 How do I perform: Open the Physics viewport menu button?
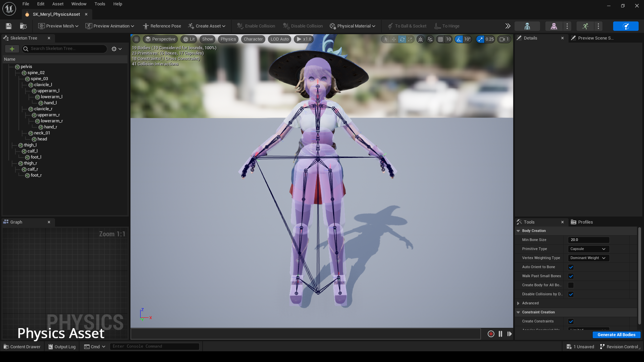[x=228, y=39]
